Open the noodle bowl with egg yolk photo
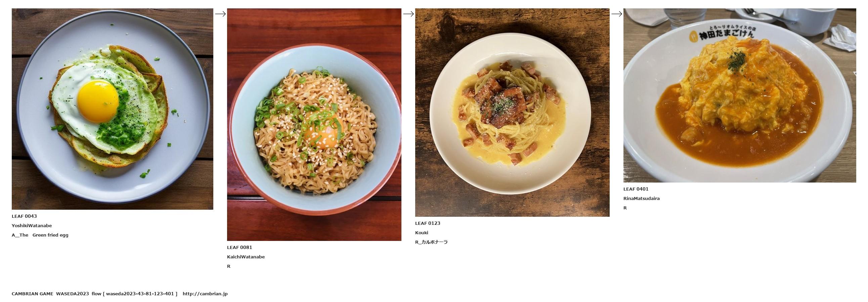Viewport: 868px width, 302px height. coord(314,124)
